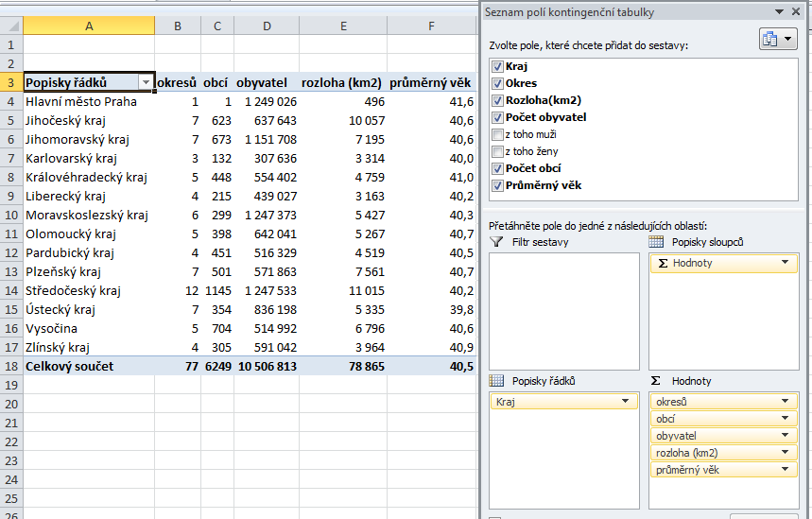Select Praha population cell '1 249 026'

[x=267, y=101]
